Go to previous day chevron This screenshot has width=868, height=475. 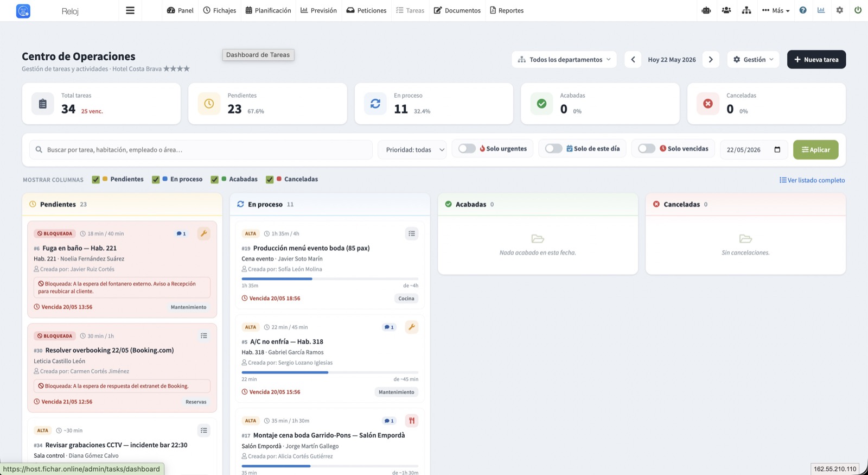tap(633, 60)
